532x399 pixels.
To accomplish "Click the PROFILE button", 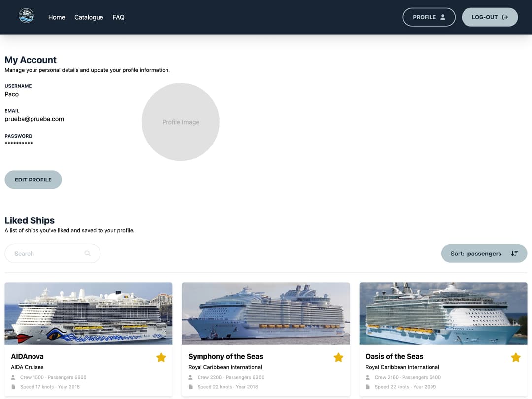I will (429, 17).
